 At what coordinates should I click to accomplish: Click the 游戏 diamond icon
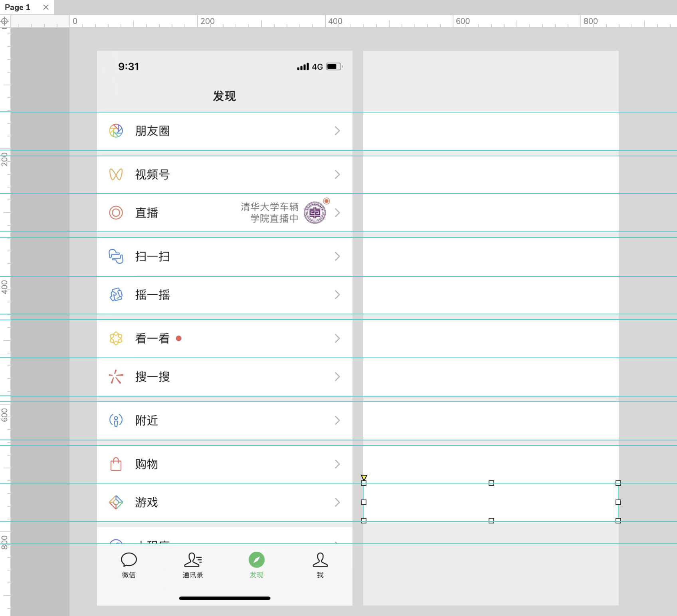(x=116, y=502)
